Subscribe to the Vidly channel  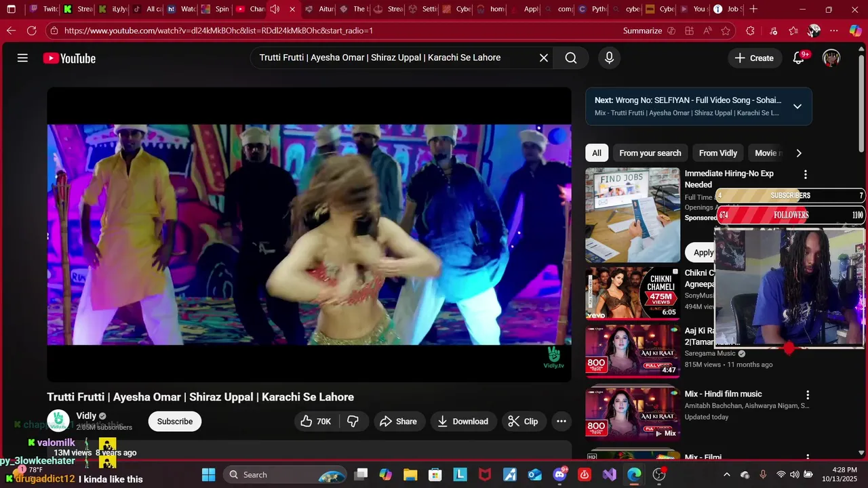[175, 421]
